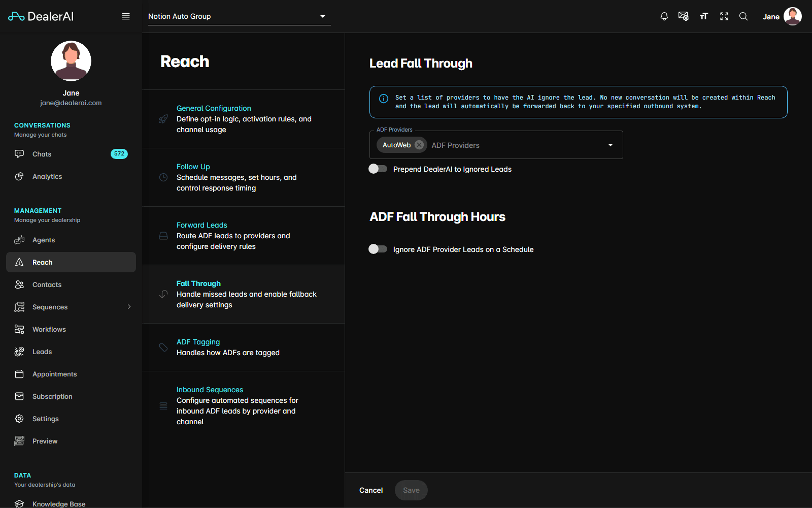Open Subscription in the sidebar
Viewport: 812px width, 508px height.
tap(71, 396)
